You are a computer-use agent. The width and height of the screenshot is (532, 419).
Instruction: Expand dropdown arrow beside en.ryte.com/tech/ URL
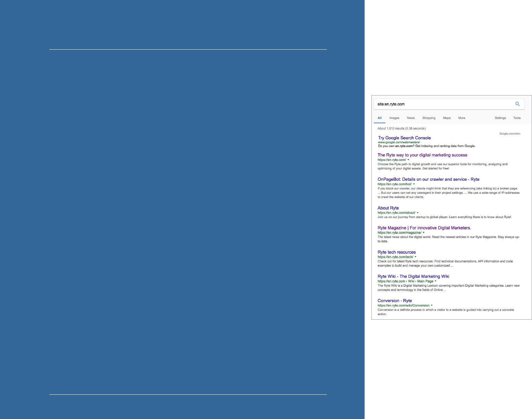[415, 257]
